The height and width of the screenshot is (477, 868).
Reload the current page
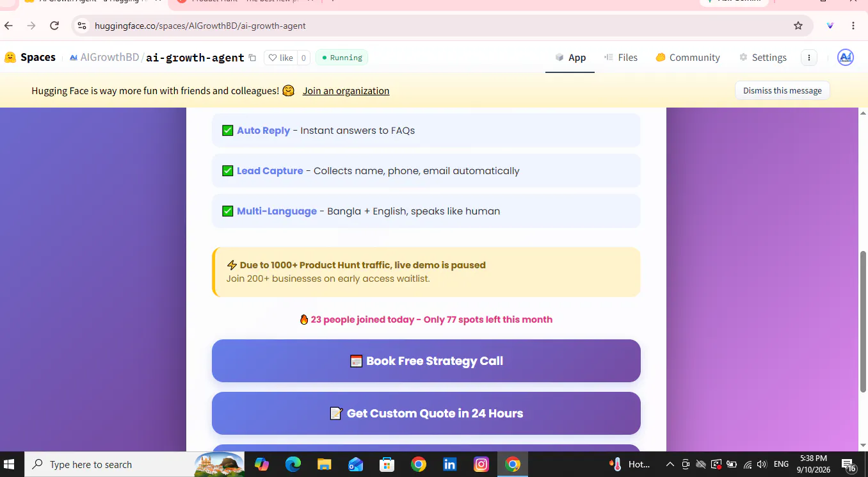(x=54, y=26)
